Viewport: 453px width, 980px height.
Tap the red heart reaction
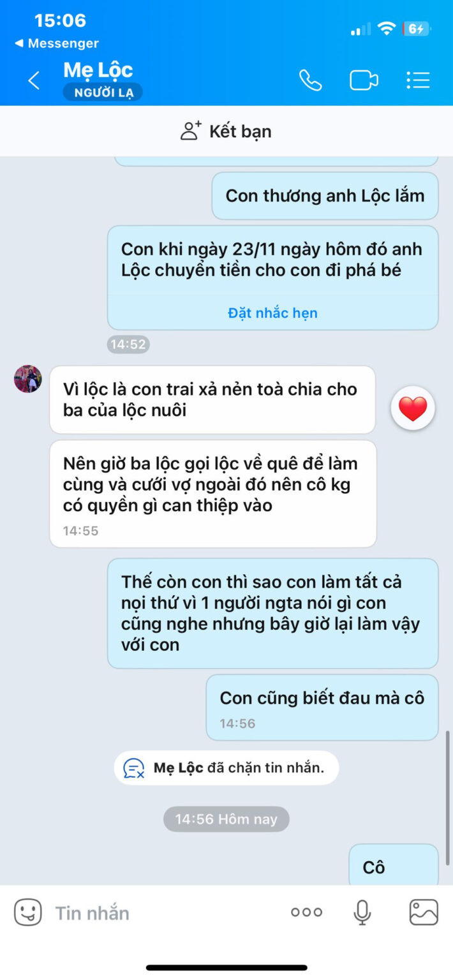413,408
